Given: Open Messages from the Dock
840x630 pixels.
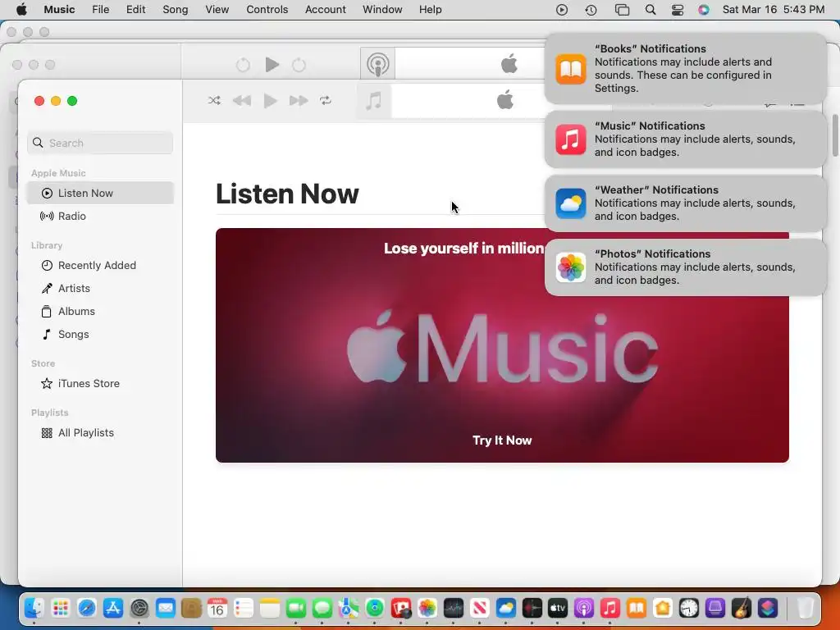Looking at the screenshot, I should click(322, 608).
